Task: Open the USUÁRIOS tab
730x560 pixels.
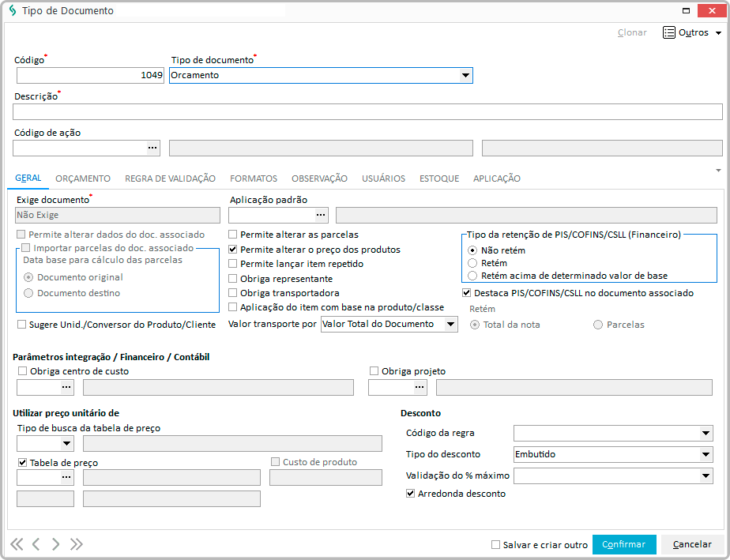Action: (384, 179)
